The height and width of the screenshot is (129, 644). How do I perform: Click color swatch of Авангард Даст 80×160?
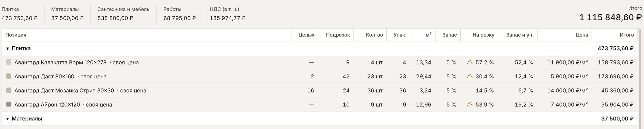click(9, 76)
